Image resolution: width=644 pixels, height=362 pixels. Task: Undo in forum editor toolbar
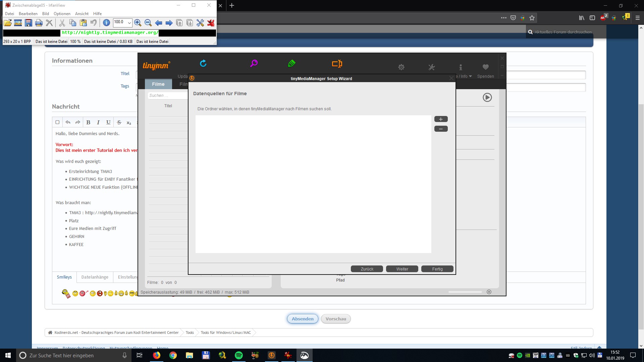(68, 122)
